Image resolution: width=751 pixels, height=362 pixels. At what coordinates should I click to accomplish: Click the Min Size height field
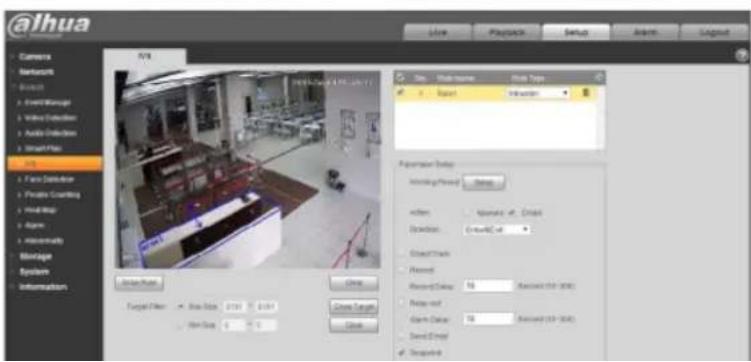click(x=266, y=325)
